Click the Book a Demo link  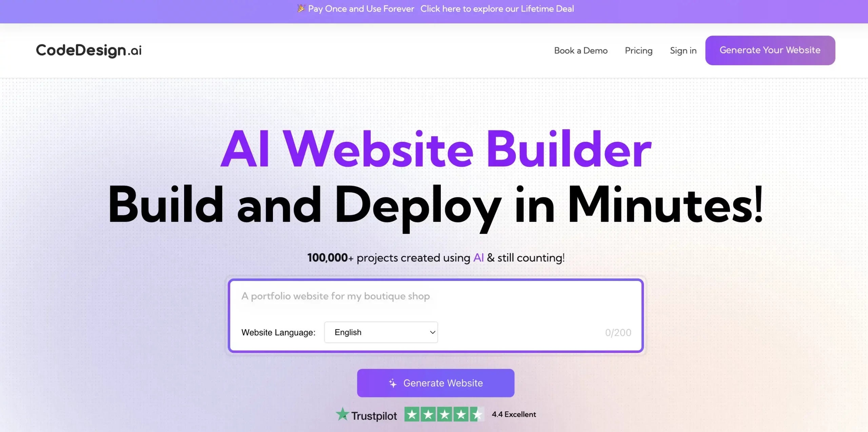(581, 50)
